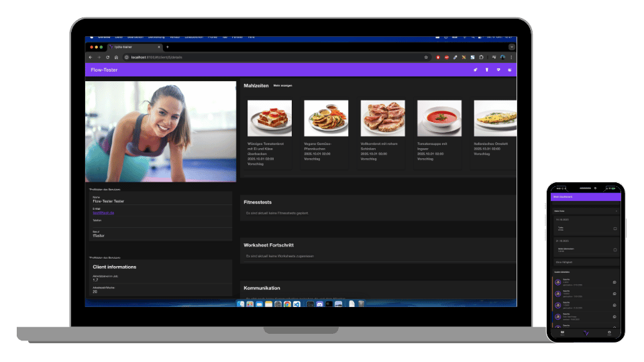Bookmark the page with the star icon
The width and height of the screenshot is (644, 362).
point(426,58)
